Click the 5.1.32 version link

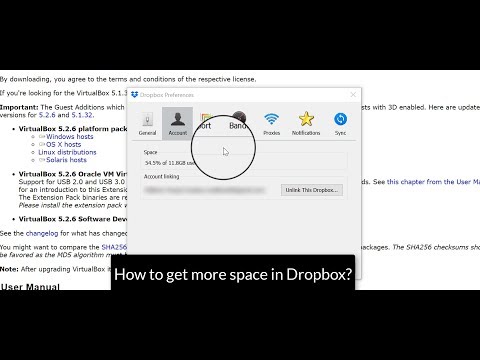tap(82, 115)
